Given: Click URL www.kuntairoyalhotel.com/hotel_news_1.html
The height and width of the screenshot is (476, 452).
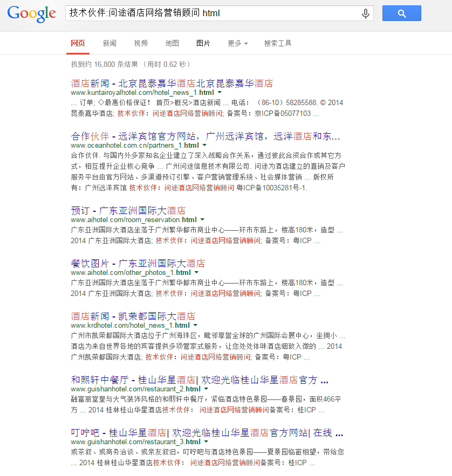Looking at the screenshot, I should click(x=142, y=92).
